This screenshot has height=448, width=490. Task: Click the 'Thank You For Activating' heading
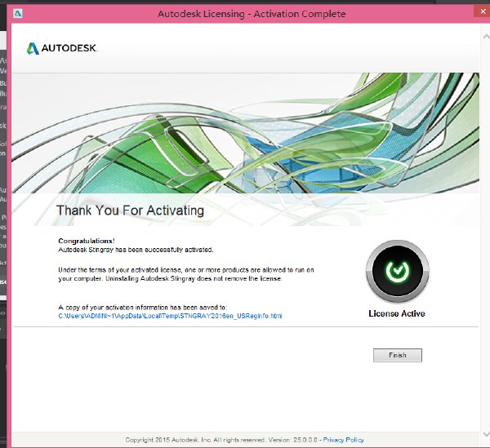click(130, 211)
